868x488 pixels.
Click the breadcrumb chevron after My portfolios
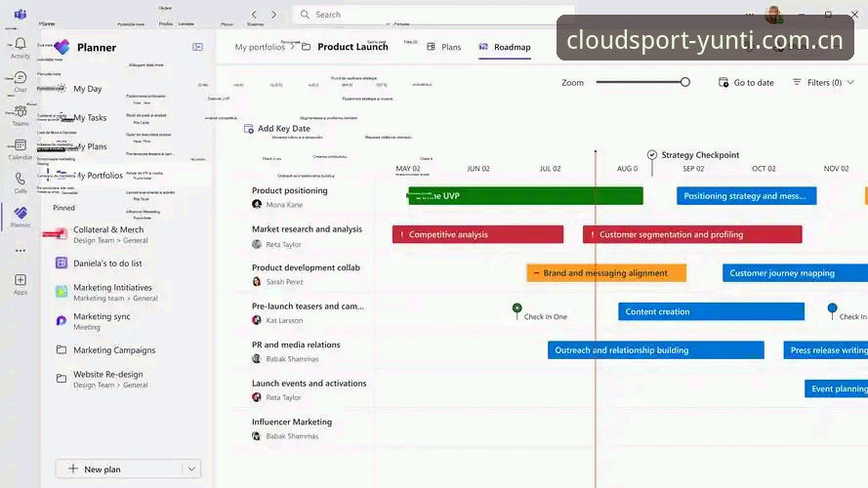292,47
